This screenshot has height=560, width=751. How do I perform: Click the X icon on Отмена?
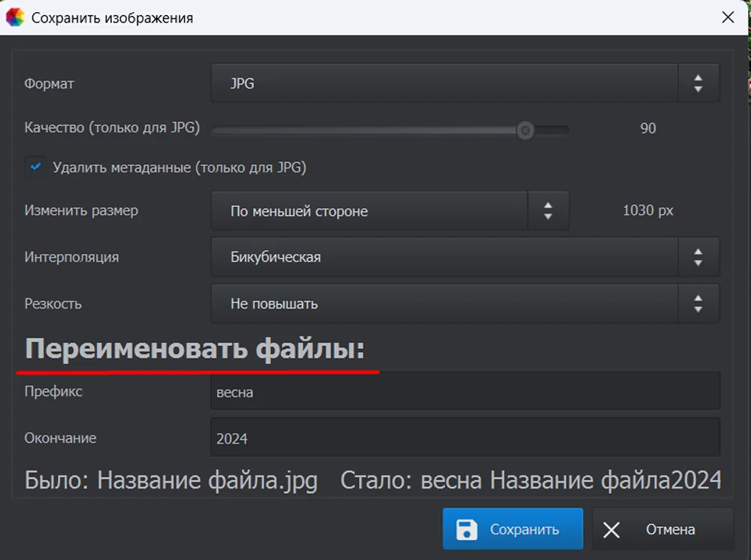[611, 530]
